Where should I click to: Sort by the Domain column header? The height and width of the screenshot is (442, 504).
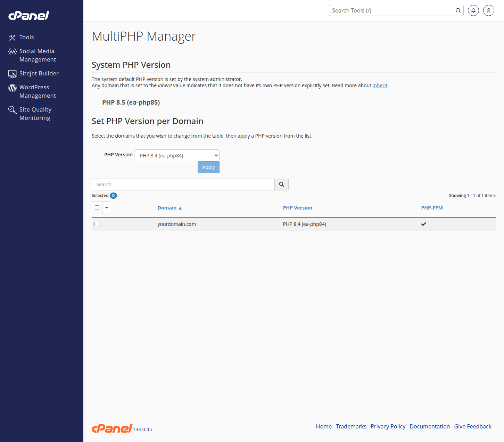pyautogui.click(x=170, y=208)
